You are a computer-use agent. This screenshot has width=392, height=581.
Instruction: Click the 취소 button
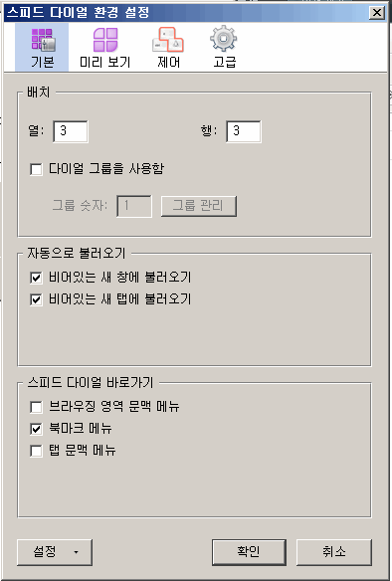point(334,552)
